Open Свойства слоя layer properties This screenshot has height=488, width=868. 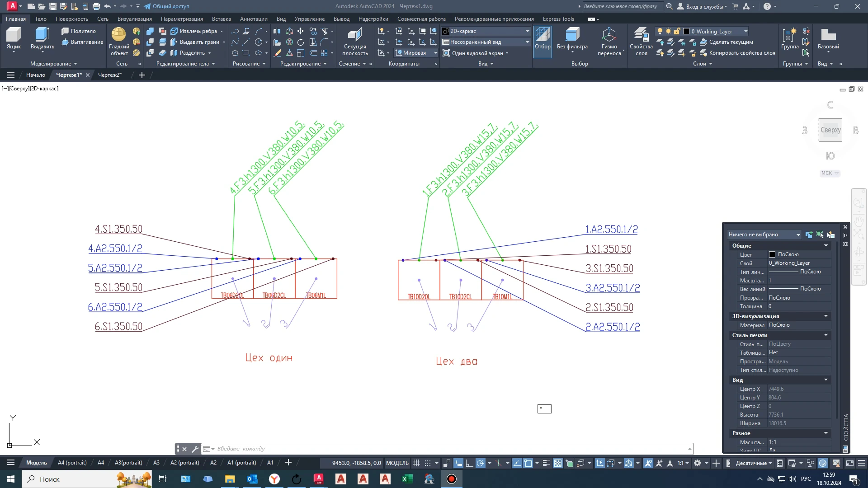(641, 42)
